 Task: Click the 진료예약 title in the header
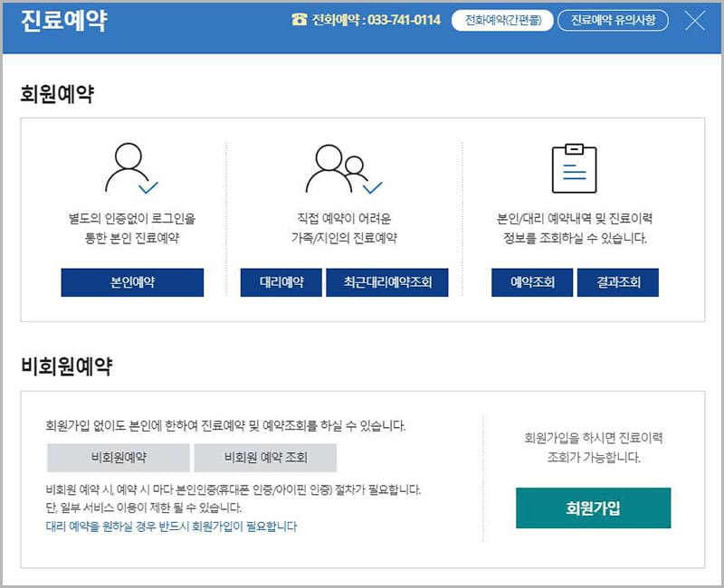pos(63,21)
